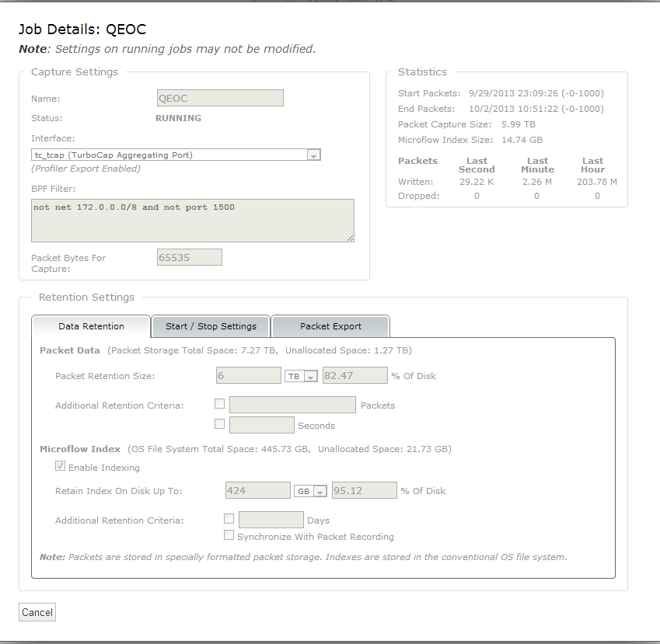Screen dimensions: 660x644
Task: Grab the BPF Filter resize handle
Action: pos(350,237)
